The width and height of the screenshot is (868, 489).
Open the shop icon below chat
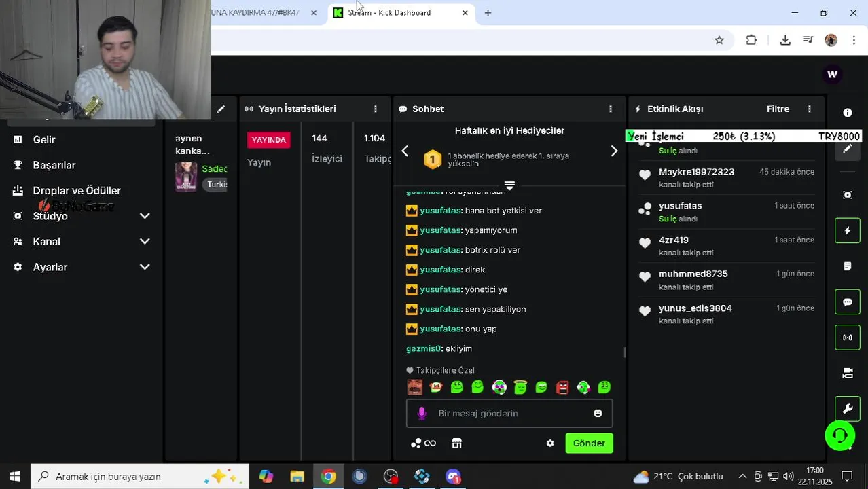(x=457, y=443)
